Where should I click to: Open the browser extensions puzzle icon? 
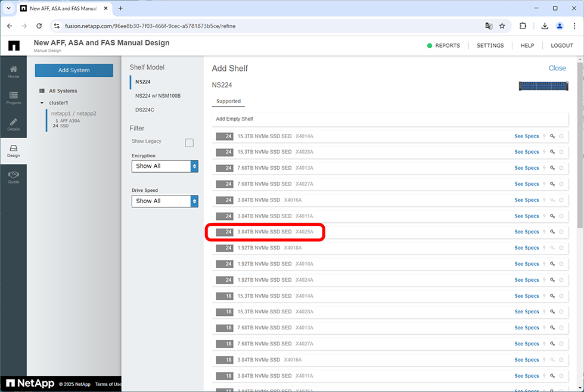[x=523, y=26]
